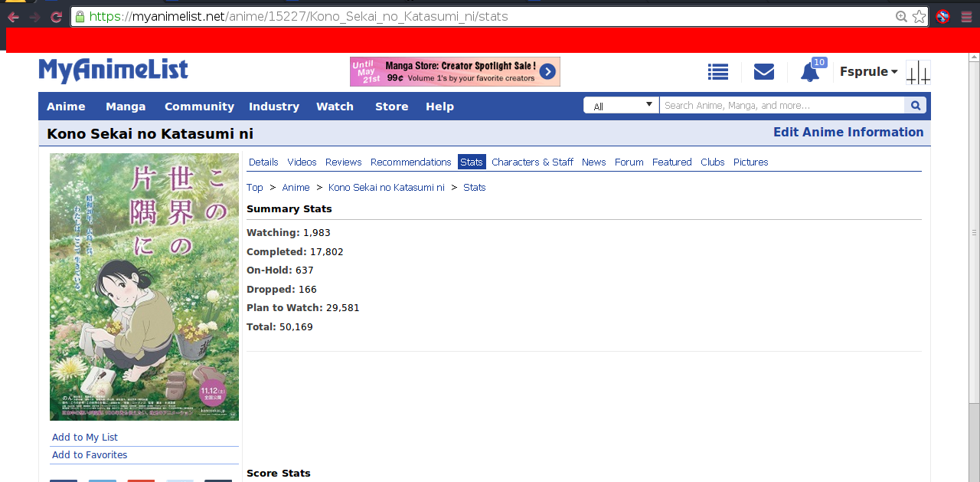Click the notifications bell icon
The width and height of the screenshot is (980, 482).
point(809,73)
